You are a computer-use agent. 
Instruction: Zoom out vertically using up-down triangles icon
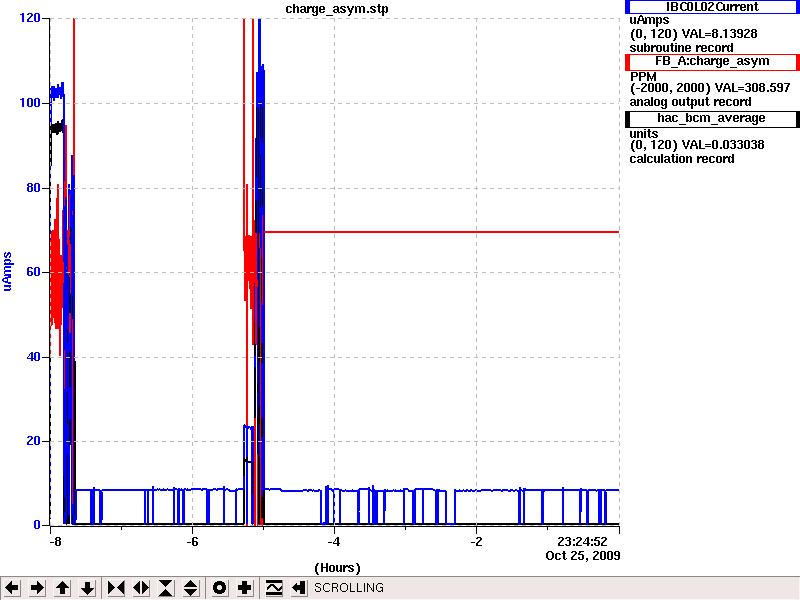coord(191,588)
